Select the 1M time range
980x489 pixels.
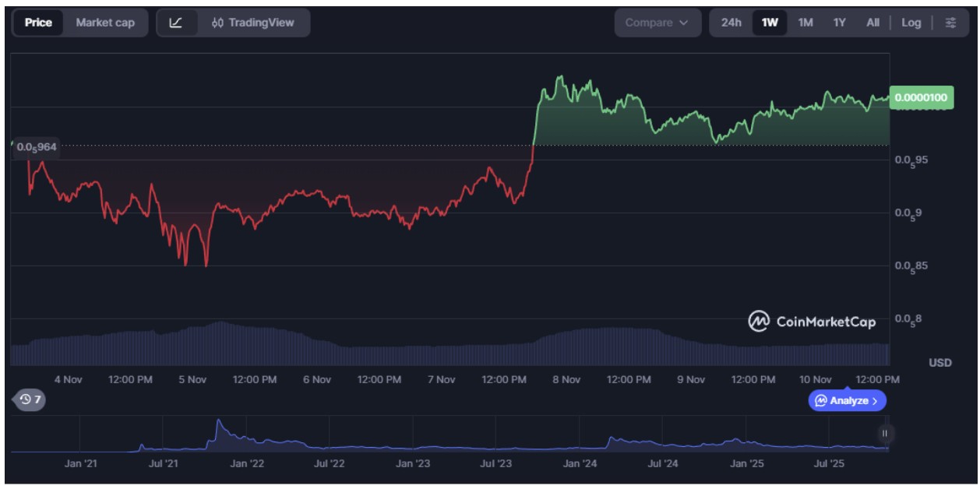pyautogui.click(x=806, y=23)
